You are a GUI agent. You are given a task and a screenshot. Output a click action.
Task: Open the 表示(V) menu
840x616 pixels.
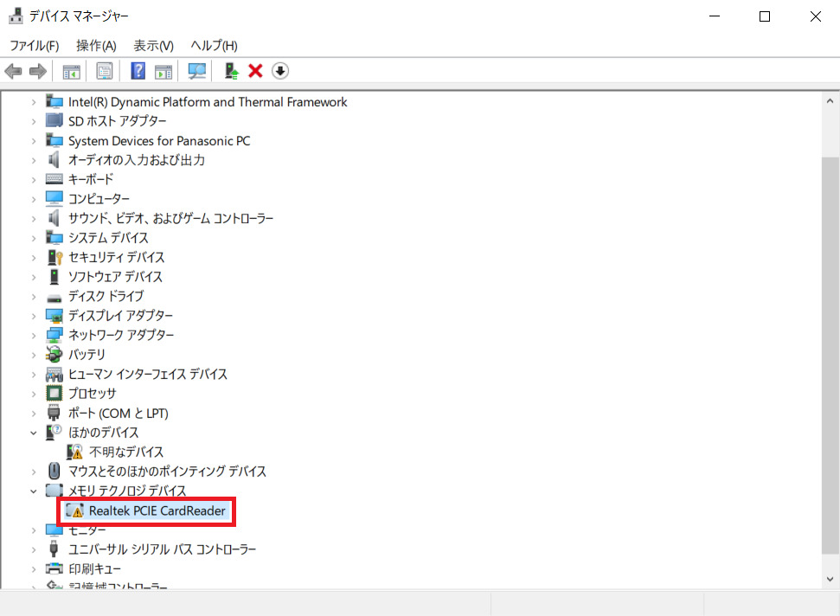(153, 45)
